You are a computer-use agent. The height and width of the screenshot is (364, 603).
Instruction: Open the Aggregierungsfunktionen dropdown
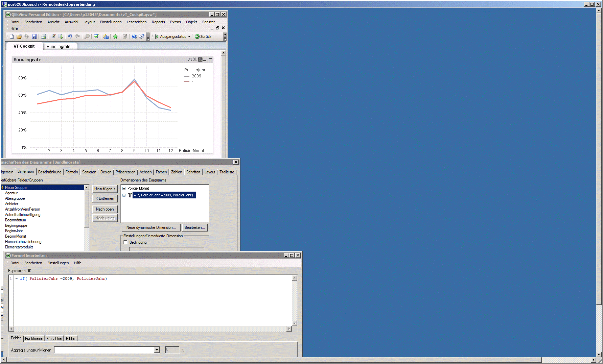click(157, 350)
